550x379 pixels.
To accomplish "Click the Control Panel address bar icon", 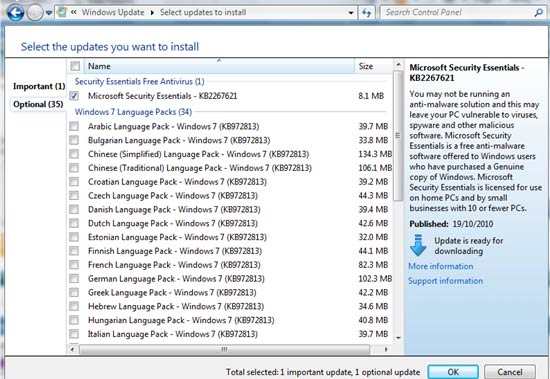I will click(x=62, y=13).
